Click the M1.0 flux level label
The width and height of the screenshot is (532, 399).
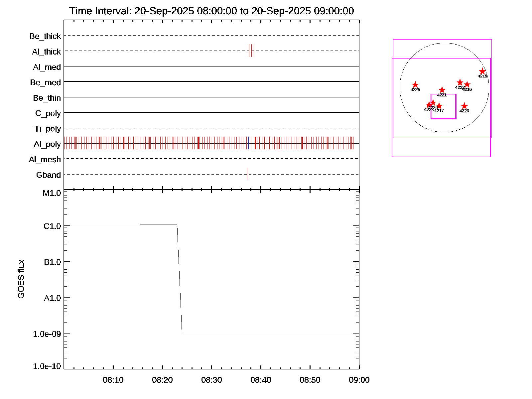pos(52,193)
